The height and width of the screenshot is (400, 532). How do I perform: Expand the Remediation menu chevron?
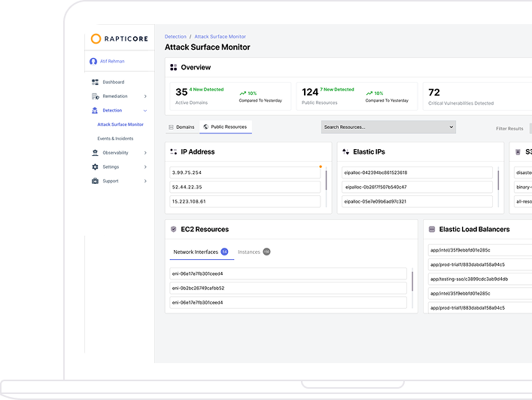point(145,96)
